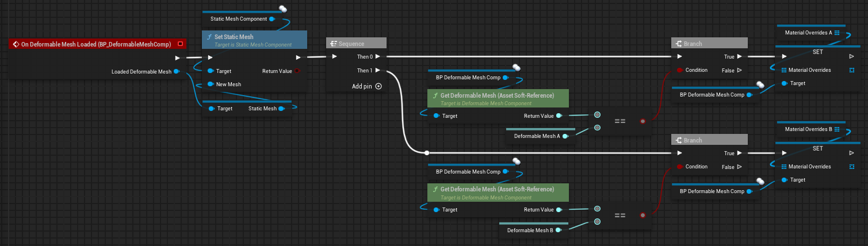Click the red delegate pin on the On Deformable Mesh Loaded event

180,44
